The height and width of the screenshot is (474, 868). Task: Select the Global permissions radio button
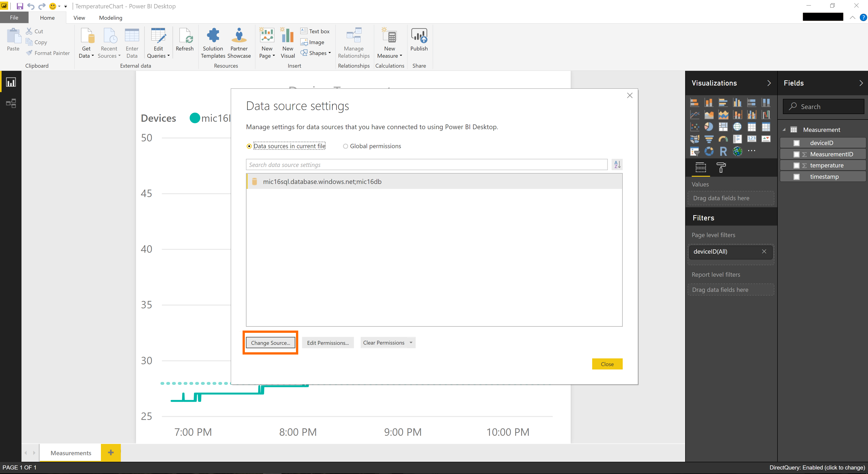345,146
